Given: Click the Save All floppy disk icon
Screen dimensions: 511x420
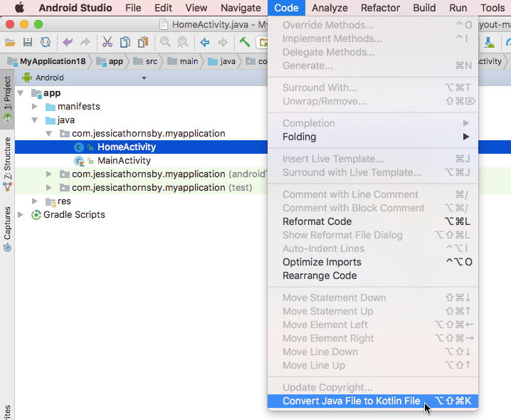Looking at the screenshot, I should [x=28, y=43].
